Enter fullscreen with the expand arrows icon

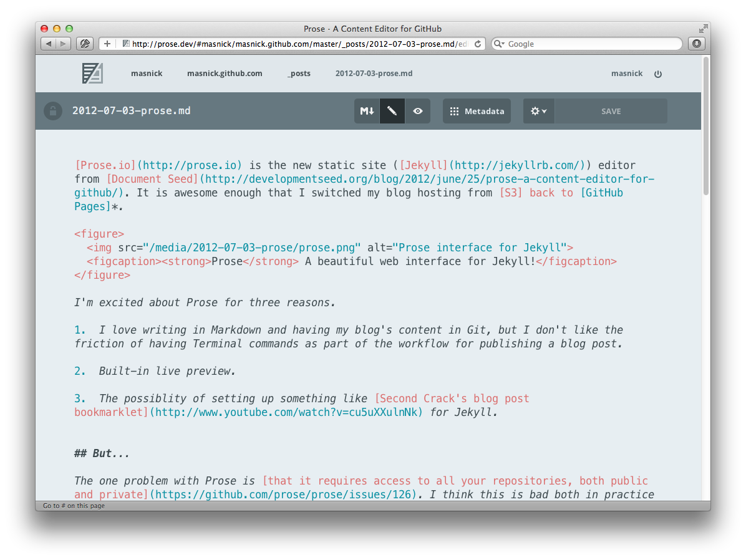click(703, 29)
